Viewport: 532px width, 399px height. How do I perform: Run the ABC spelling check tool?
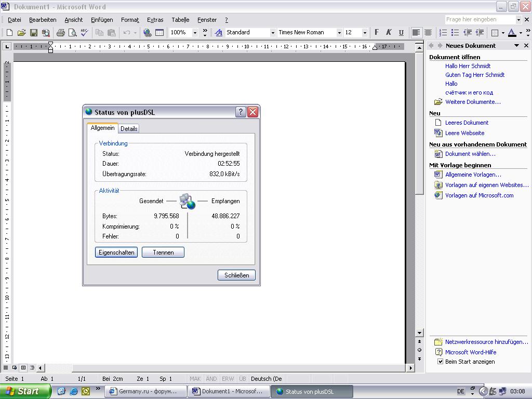(x=85, y=33)
